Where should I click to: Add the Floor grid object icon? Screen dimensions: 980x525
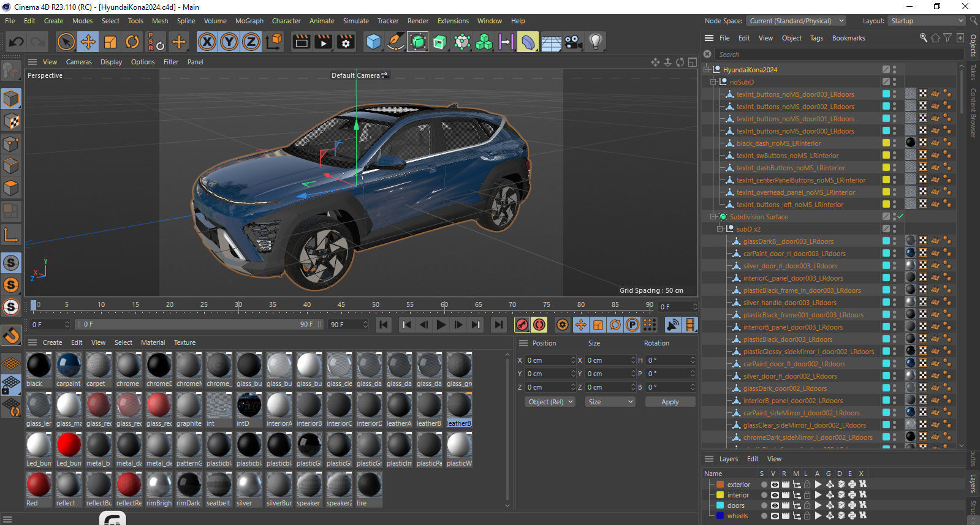pos(551,42)
